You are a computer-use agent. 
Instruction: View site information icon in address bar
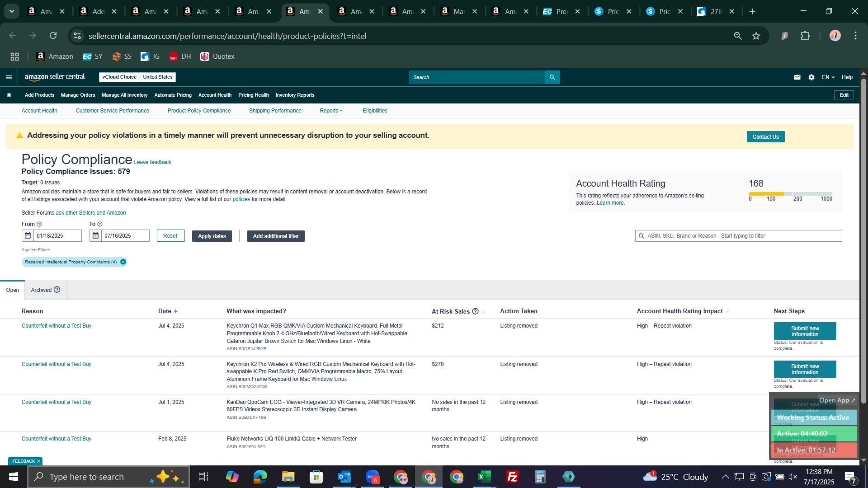point(77,36)
